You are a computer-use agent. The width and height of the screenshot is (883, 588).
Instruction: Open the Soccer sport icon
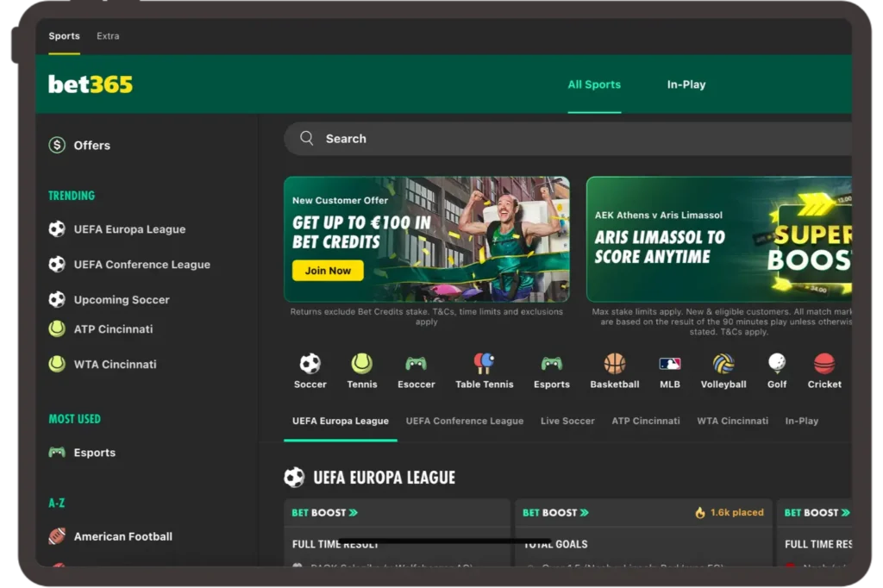310,364
